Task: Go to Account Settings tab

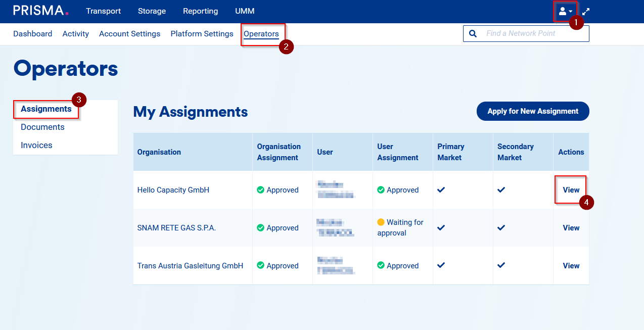Action: click(129, 34)
